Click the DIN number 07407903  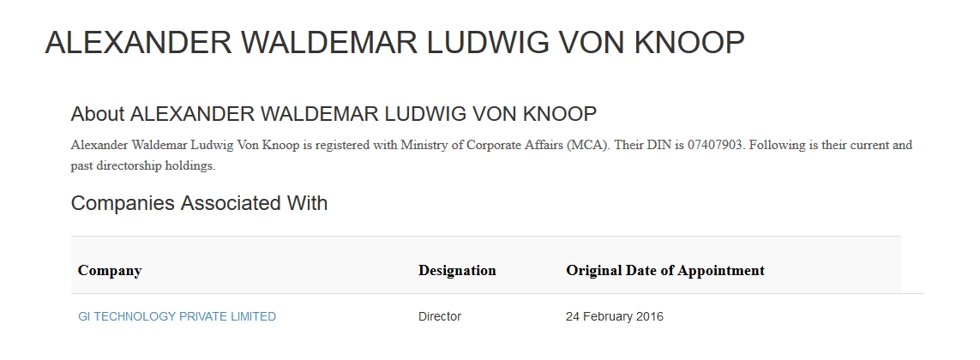713,145
